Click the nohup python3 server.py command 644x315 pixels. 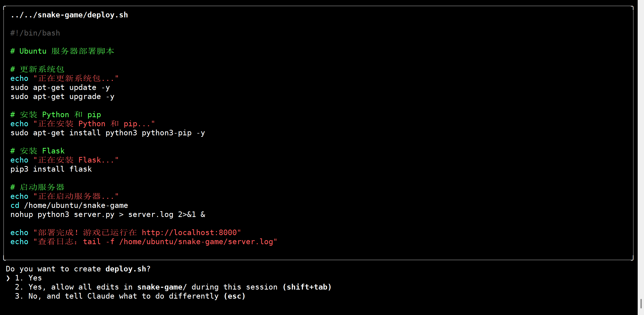pyautogui.click(x=108, y=214)
